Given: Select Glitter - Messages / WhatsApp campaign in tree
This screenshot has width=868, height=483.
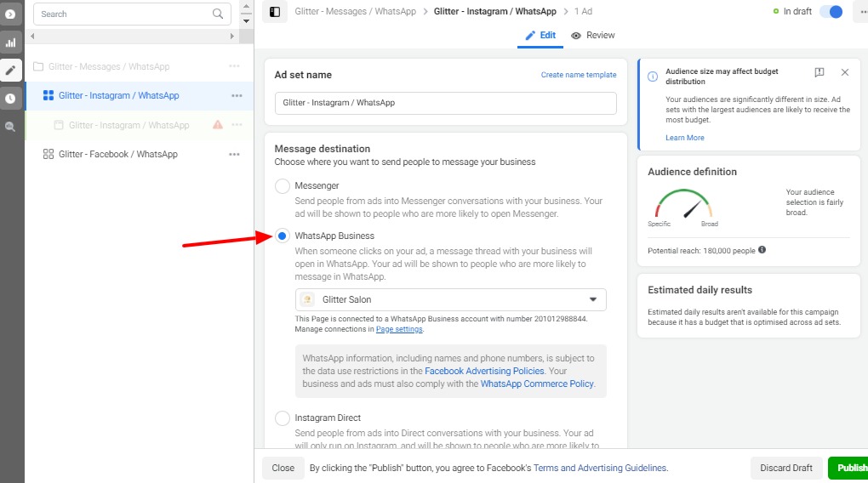Looking at the screenshot, I should 109,66.
